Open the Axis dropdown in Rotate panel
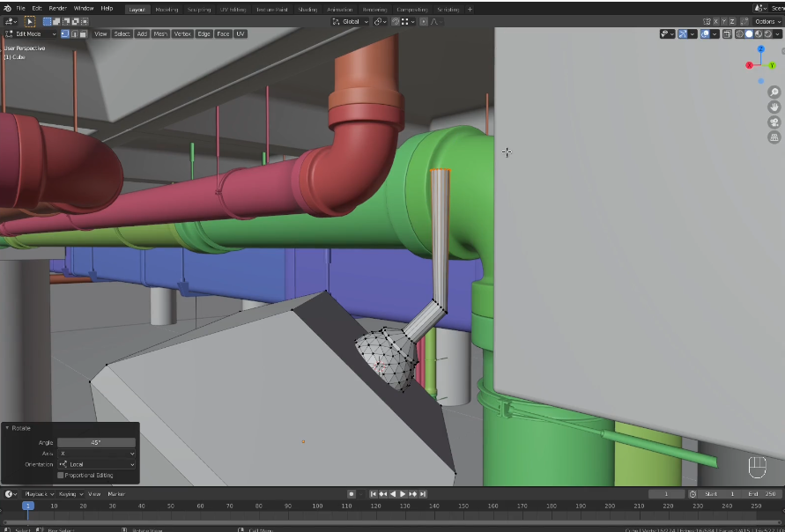 pos(97,454)
